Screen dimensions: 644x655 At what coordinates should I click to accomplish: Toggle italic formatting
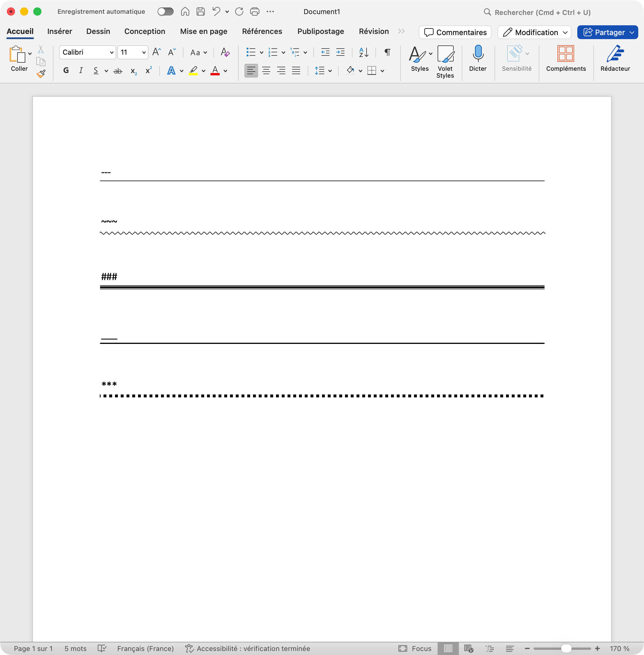click(81, 70)
